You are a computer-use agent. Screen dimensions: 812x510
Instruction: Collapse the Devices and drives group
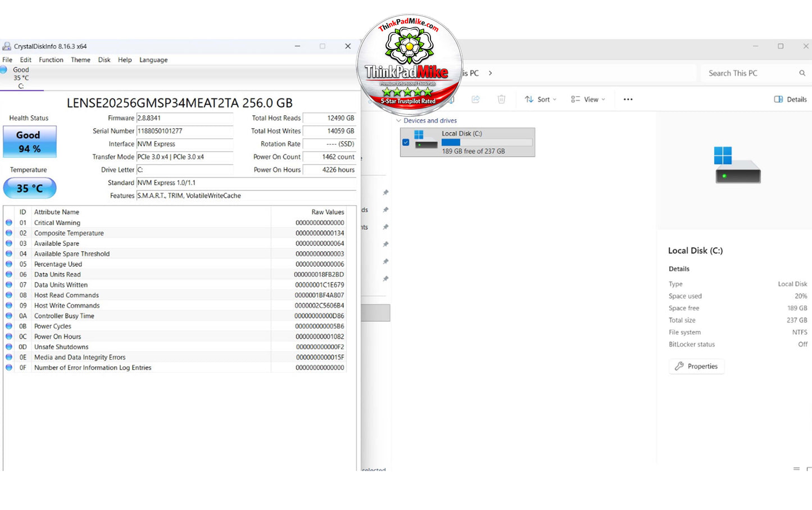(x=398, y=121)
